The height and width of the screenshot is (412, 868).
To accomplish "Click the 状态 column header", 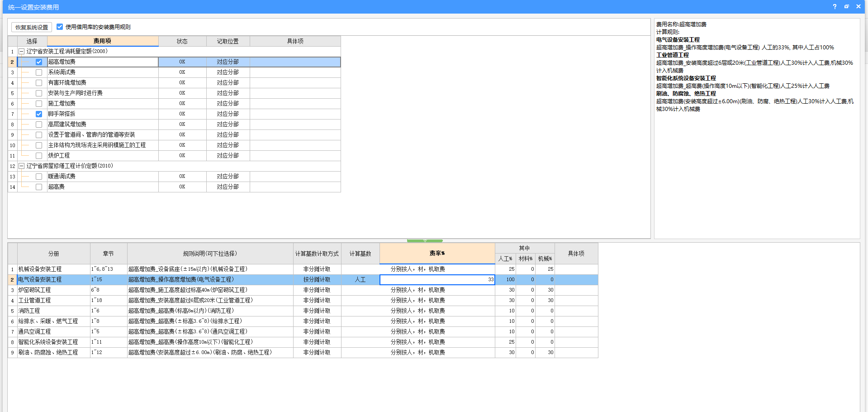I will tap(182, 41).
